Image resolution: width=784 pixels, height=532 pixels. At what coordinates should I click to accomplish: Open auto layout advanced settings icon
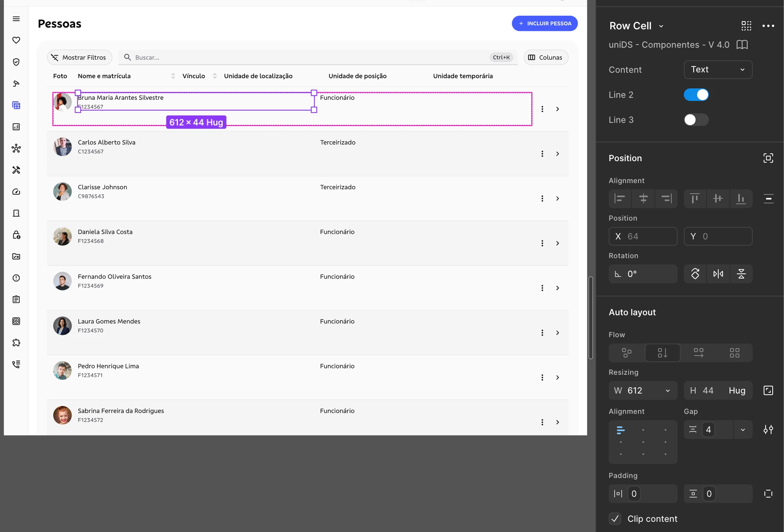[x=768, y=430]
